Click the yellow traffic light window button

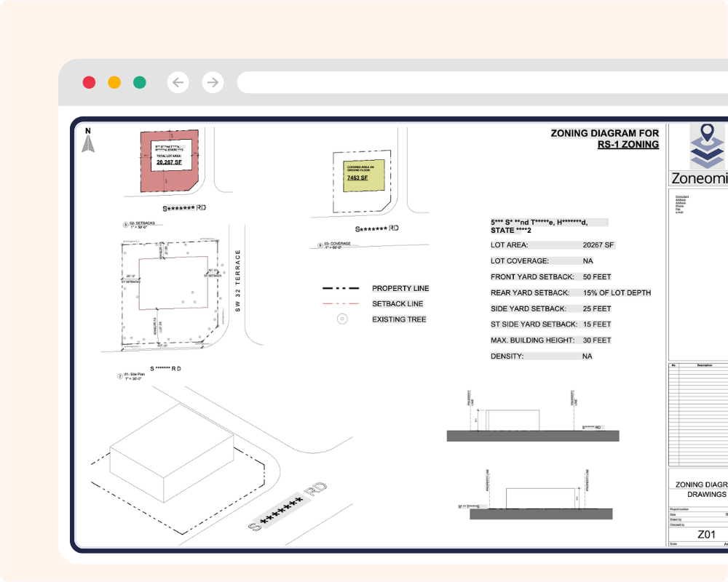point(114,82)
